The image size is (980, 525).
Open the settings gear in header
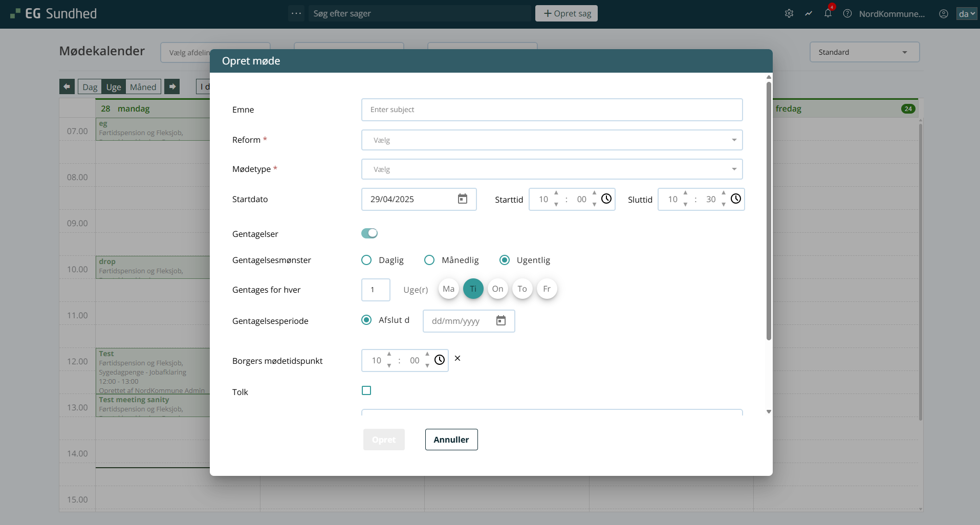tap(789, 14)
